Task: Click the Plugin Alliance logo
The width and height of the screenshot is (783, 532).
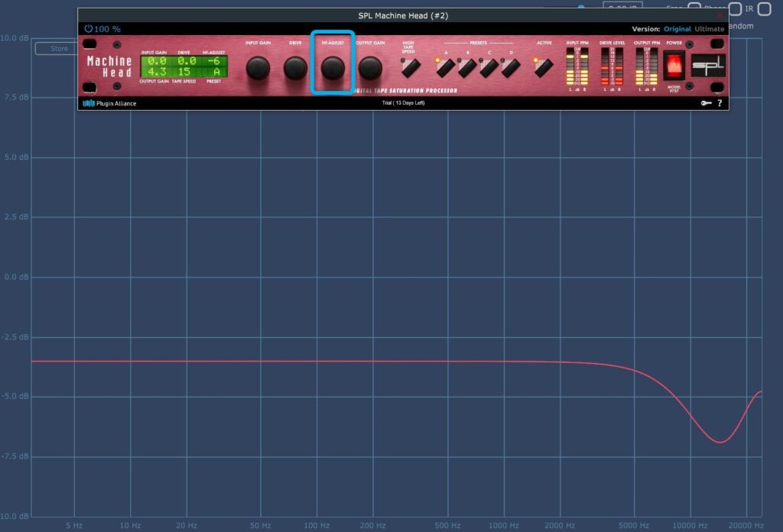Action: click(109, 103)
